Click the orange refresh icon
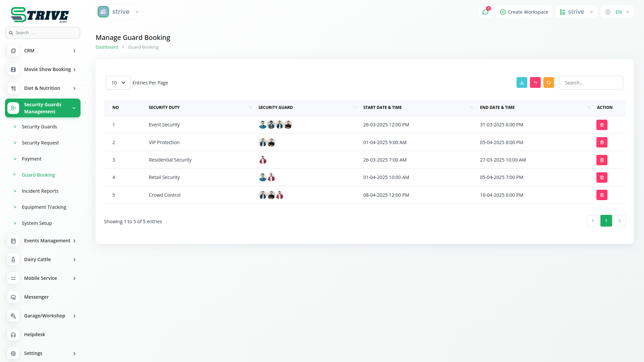 [548, 82]
